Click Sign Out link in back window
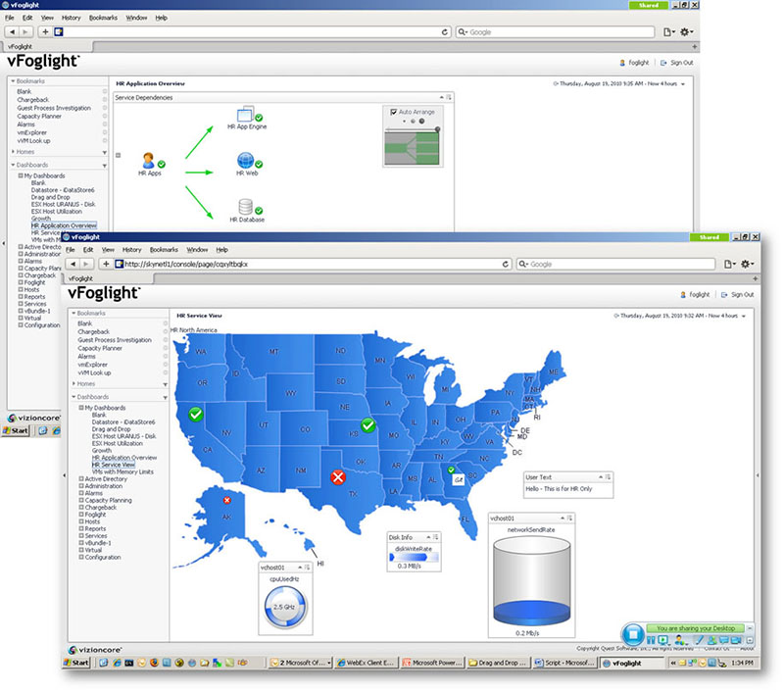The width and height of the screenshot is (784, 693). (681, 63)
